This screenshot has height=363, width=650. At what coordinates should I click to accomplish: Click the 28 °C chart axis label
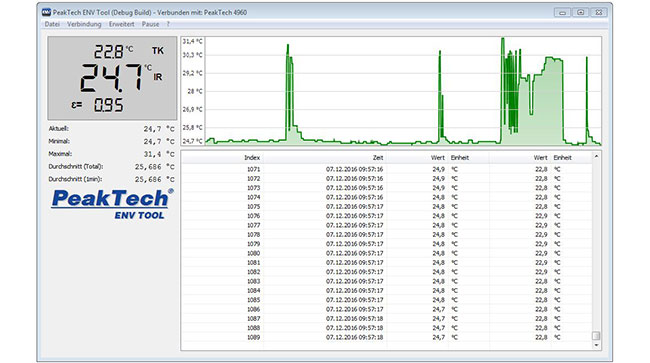195,91
